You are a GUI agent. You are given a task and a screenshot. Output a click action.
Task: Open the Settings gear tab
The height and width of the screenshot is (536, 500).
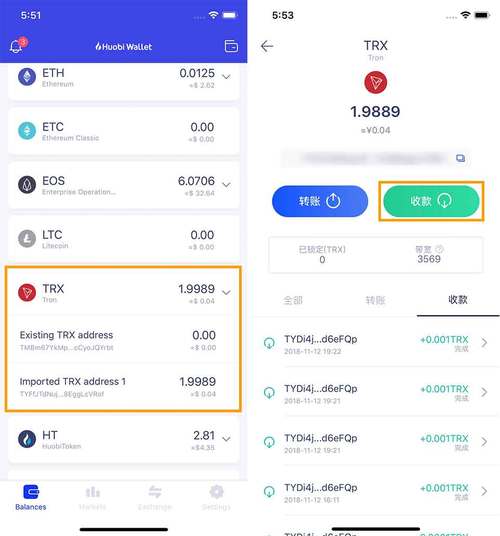click(216, 492)
